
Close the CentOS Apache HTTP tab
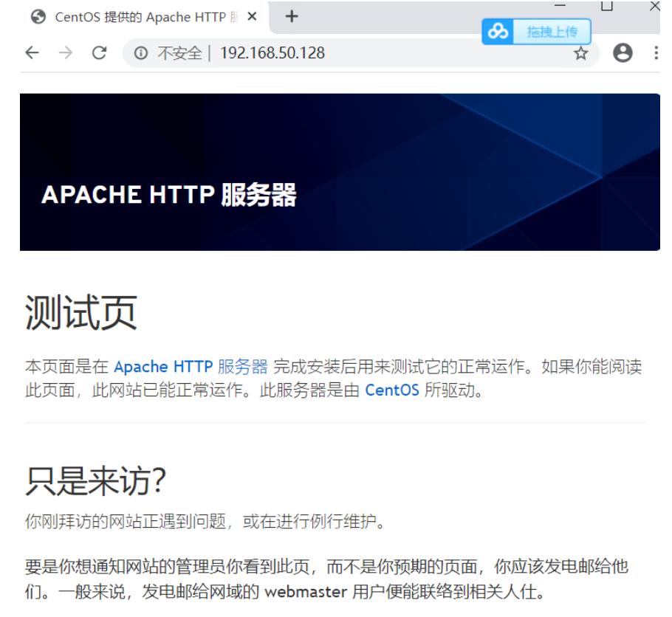click(252, 17)
